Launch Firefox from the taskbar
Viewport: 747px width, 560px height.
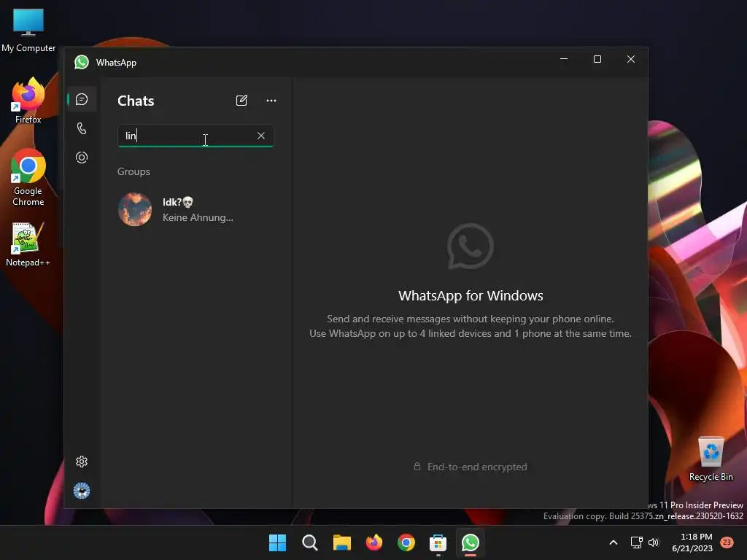[374, 542]
